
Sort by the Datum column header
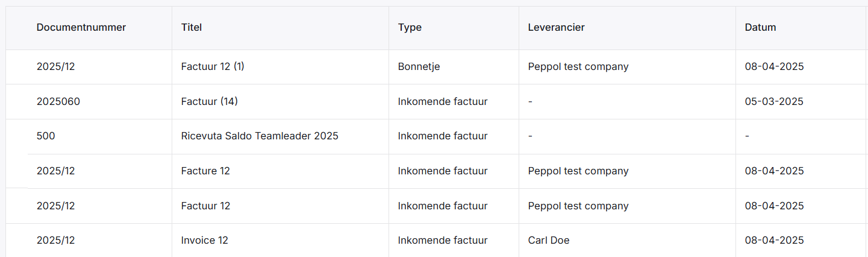[x=761, y=27]
